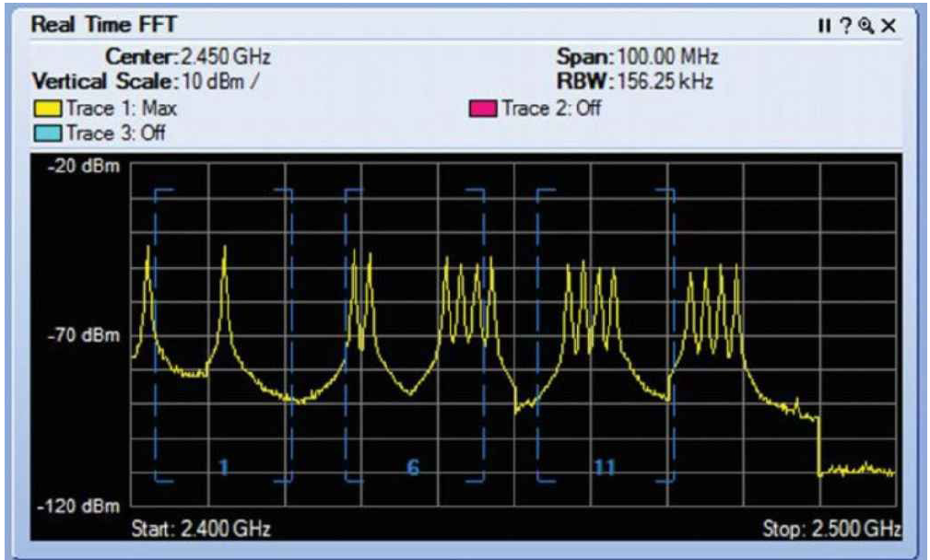Click the Stop: 2.500 GHz label
930x560 pixels.
tap(831, 528)
